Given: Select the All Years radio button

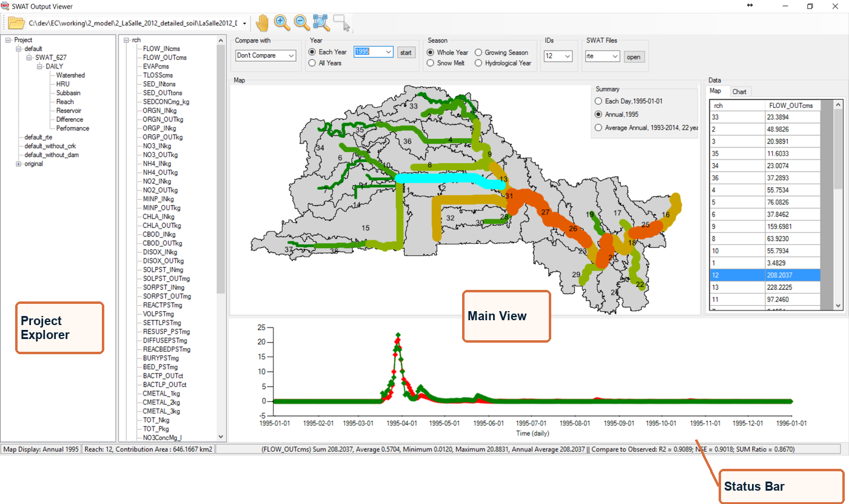Looking at the screenshot, I should coord(312,62).
